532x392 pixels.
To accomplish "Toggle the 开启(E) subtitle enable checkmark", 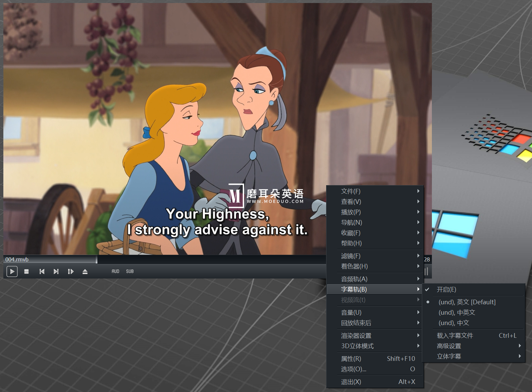I will point(446,290).
